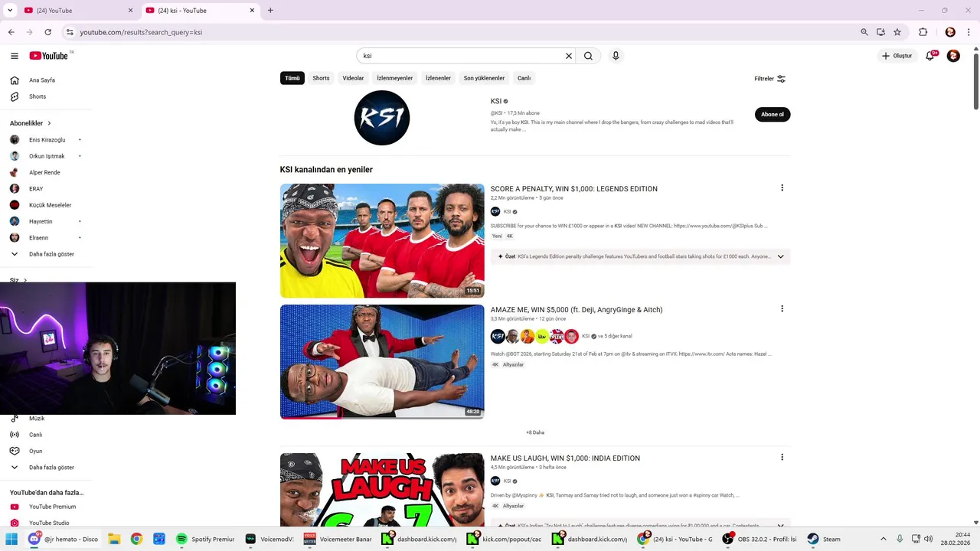Image resolution: width=980 pixels, height=551 pixels.
Task: Open OBS 32.0.2 in the taskbar
Action: [760, 539]
